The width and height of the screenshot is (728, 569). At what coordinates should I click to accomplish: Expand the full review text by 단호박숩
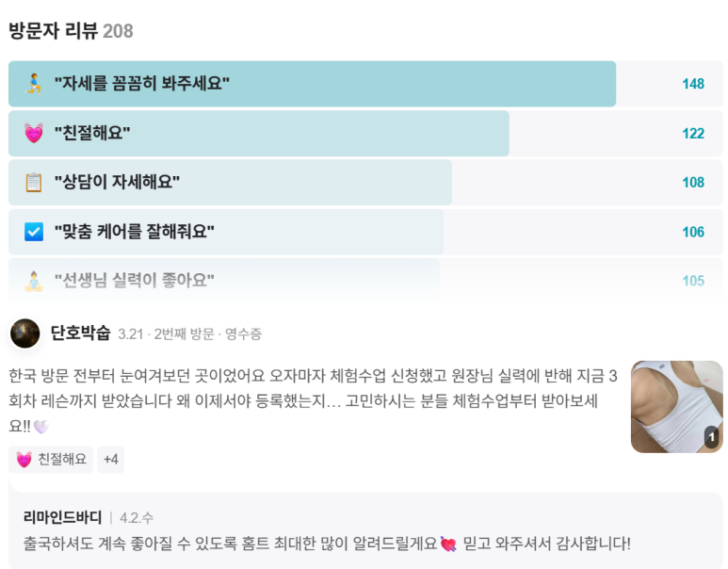[313, 400]
